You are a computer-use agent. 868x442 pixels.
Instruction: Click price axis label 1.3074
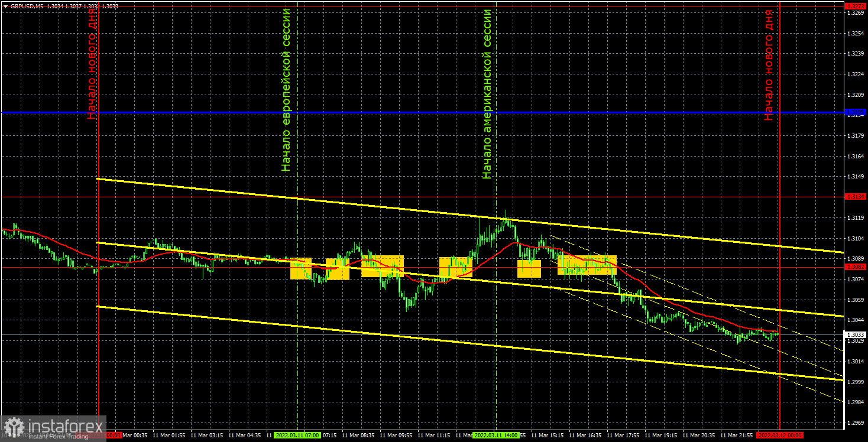coord(856,279)
